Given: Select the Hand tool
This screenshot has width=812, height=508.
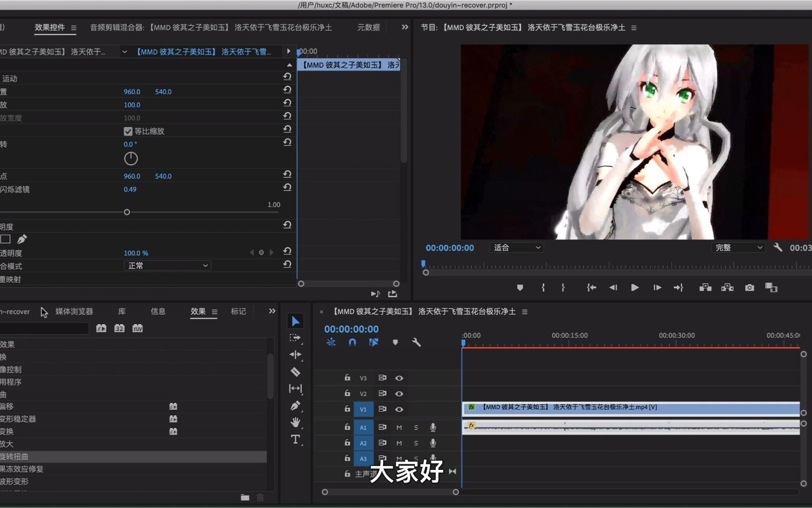Looking at the screenshot, I should [296, 422].
